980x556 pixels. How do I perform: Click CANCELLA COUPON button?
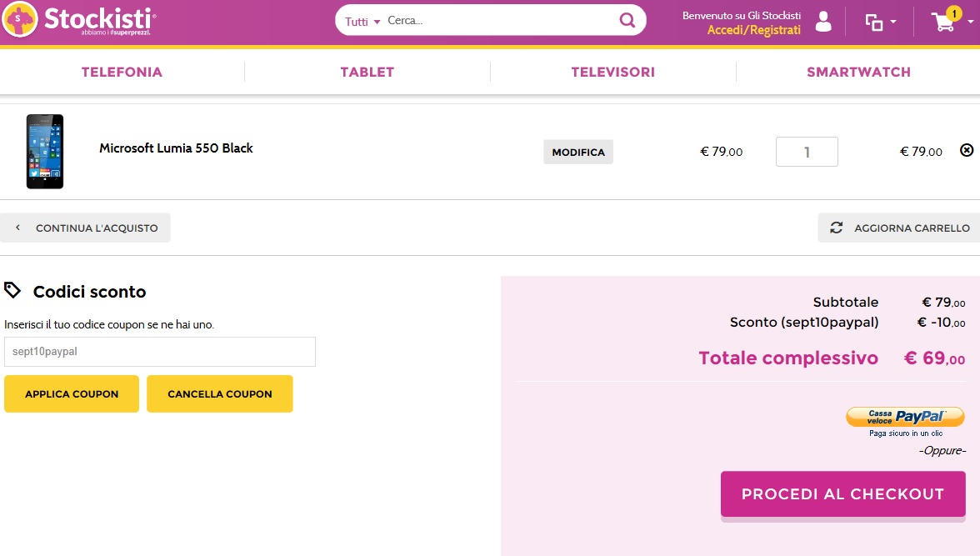(220, 394)
